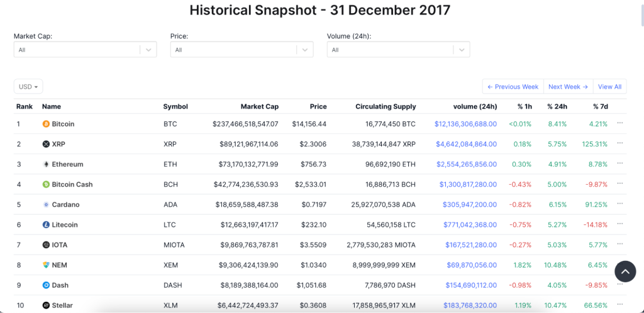
Task: Open Bitcoin's 24h volume link
Action: click(465, 124)
